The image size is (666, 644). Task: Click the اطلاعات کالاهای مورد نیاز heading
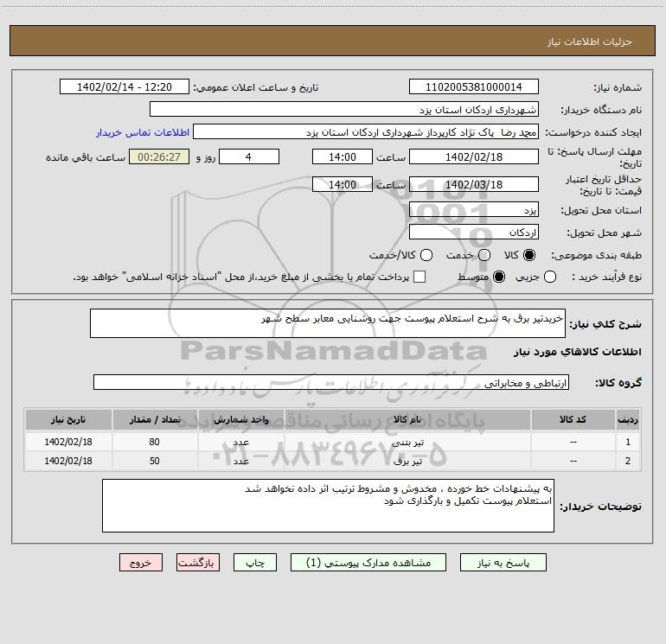pyautogui.click(x=577, y=352)
